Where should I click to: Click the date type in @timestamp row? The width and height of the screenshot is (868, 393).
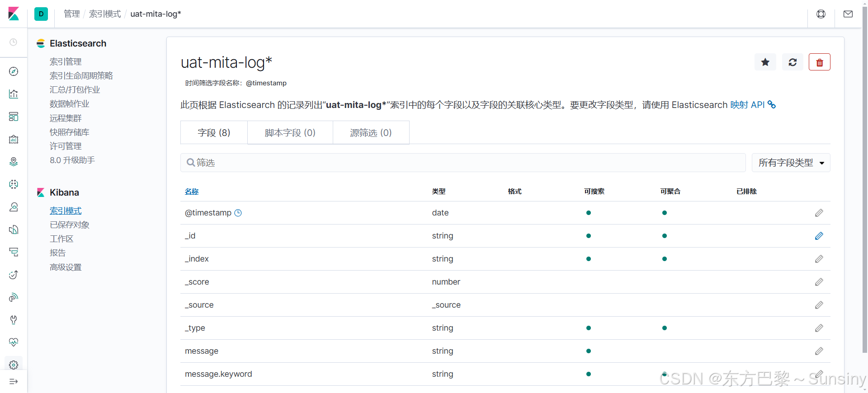[x=440, y=213]
